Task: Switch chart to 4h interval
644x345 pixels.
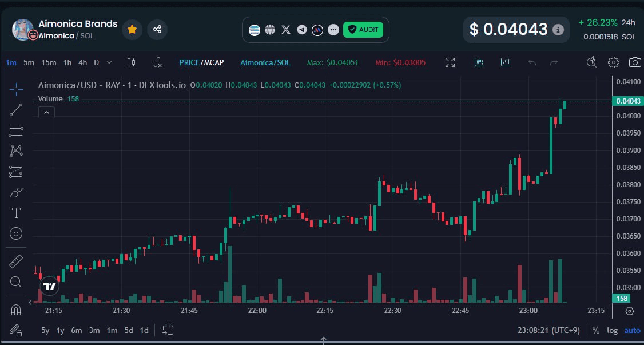Action: pyautogui.click(x=82, y=62)
